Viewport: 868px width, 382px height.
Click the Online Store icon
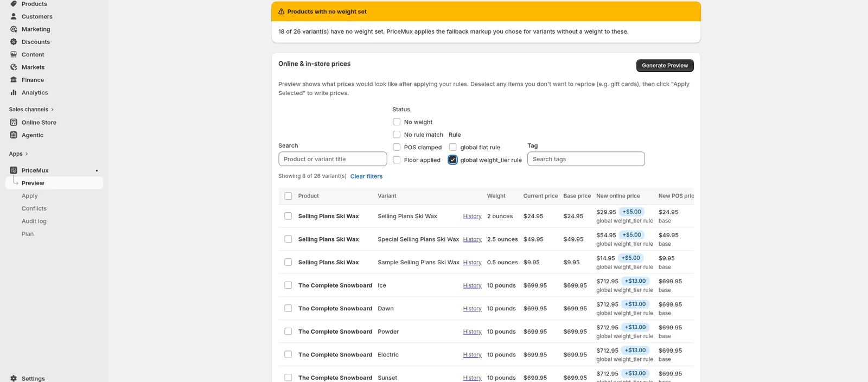tap(14, 123)
